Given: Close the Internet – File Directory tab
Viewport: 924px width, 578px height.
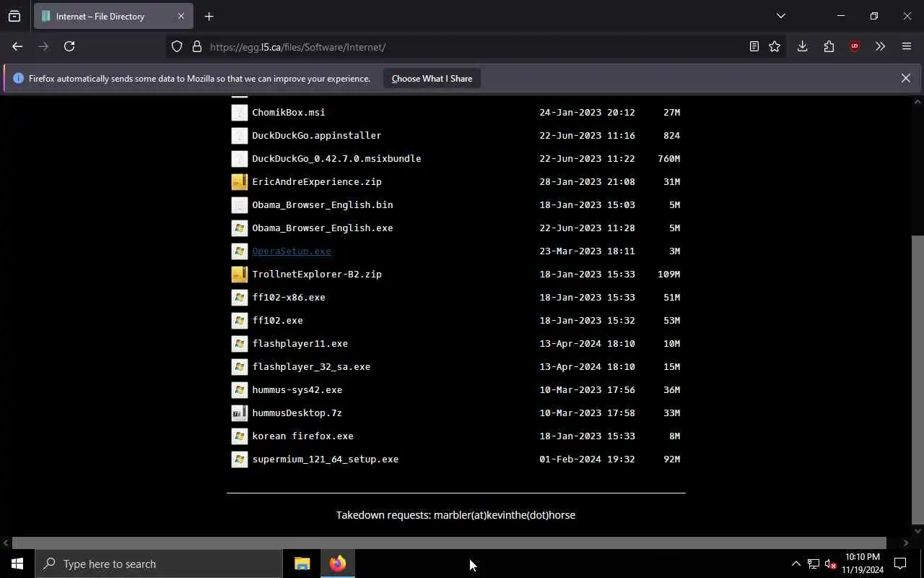Looking at the screenshot, I should coord(181,16).
